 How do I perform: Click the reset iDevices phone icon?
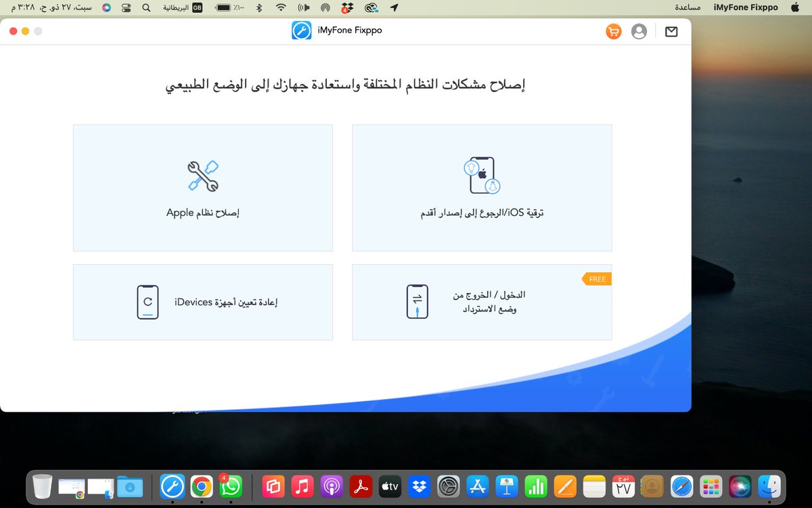pyautogui.click(x=148, y=302)
